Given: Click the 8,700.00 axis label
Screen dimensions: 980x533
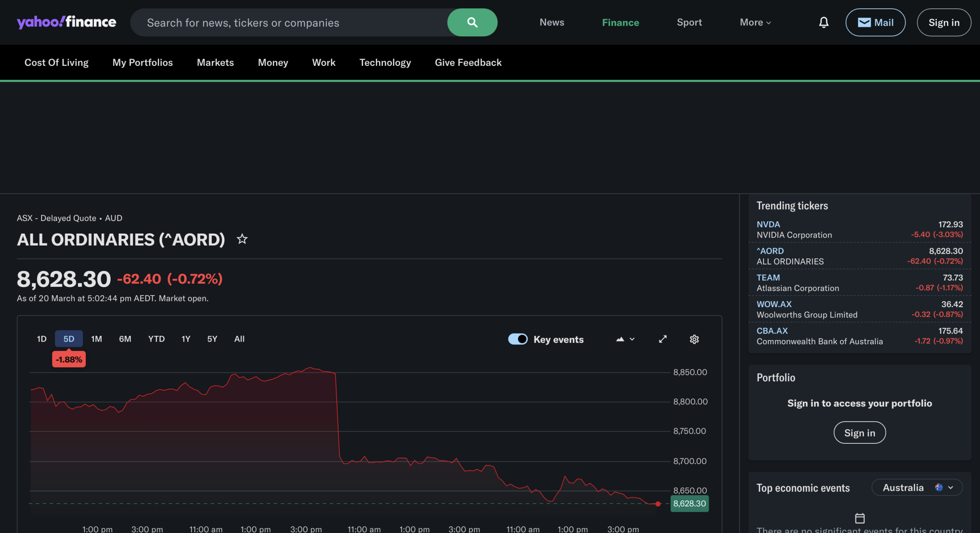Looking at the screenshot, I should tap(690, 461).
